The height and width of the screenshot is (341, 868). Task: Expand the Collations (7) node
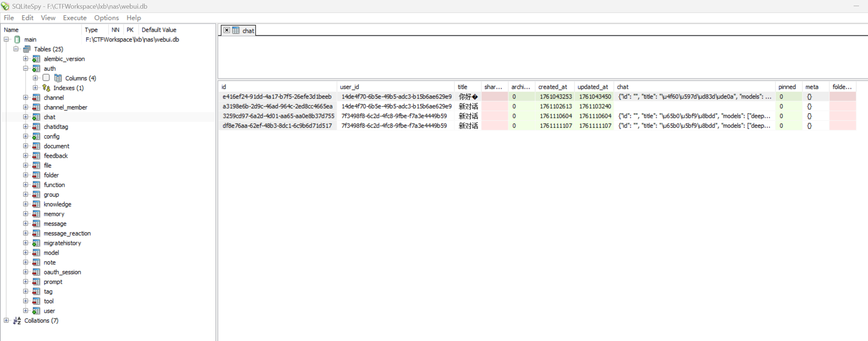[6, 321]
